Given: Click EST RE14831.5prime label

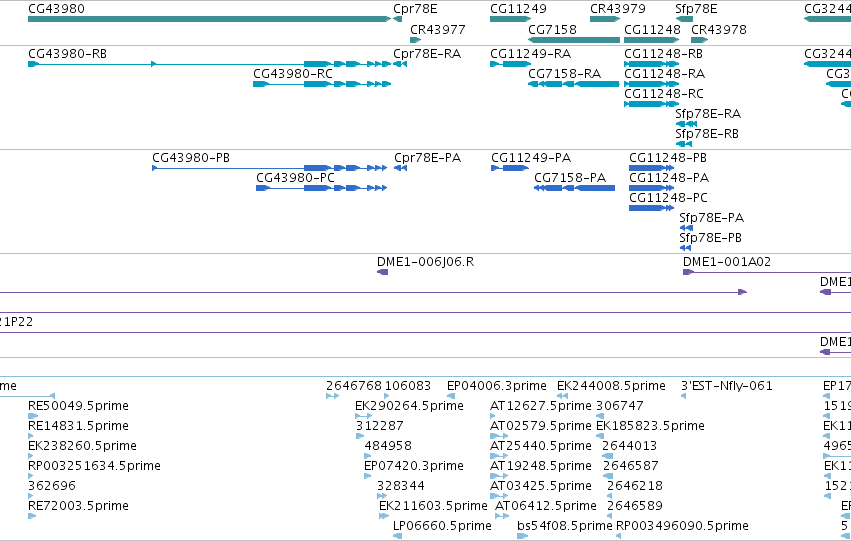Looking at the screenshot, I should pyautogui.click(x=78, y=426).
